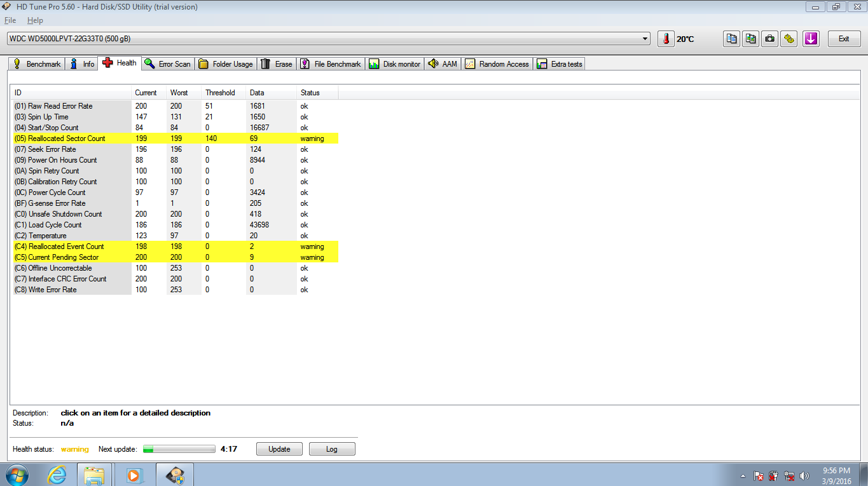The height and width of the screenshot is (486, 868).
Task: Select Interface CRC Error Count row
Action: 174,279
